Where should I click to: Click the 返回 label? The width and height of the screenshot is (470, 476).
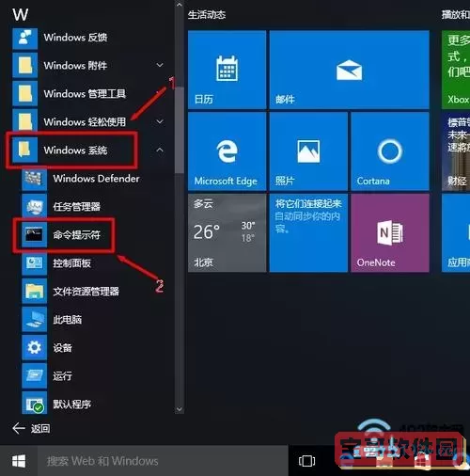click(x=40, y=429)
